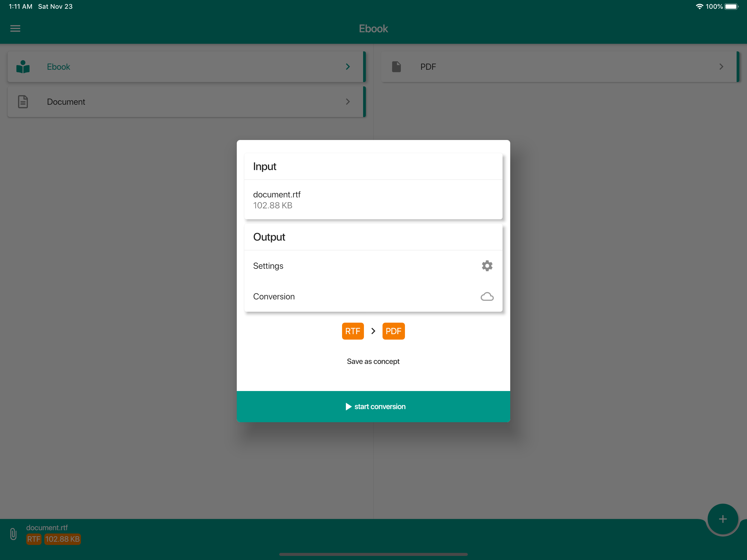This screenshot has width=747, height=560.
Task: Tap the plus add-file button
Action: [x=722, y=519]
